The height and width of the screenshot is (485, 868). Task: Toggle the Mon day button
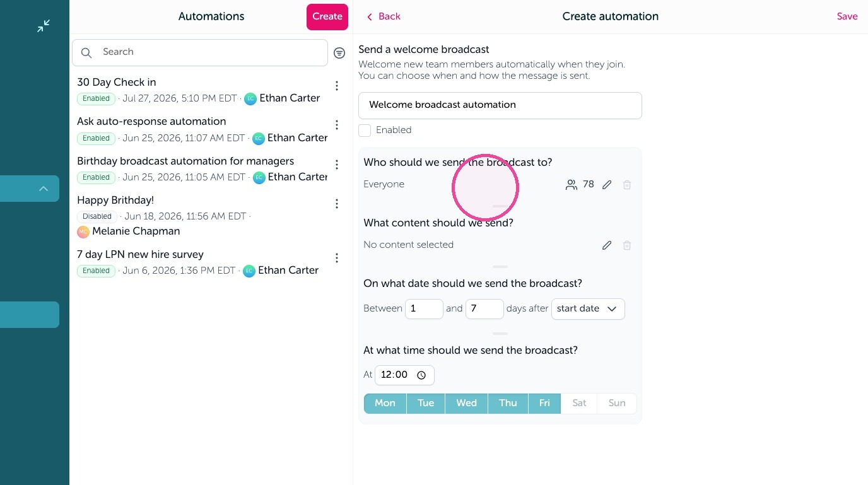tap(385, 404)
